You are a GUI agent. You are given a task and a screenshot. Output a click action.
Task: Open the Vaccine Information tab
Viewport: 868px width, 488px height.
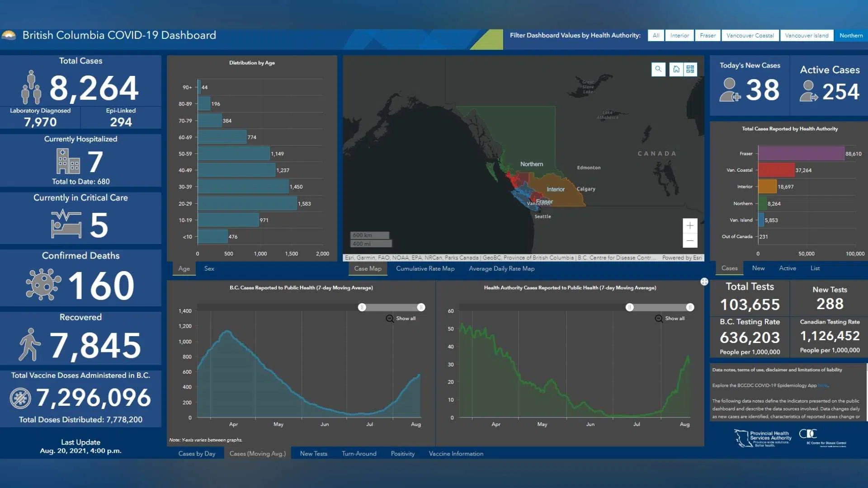tap(456, 454)
